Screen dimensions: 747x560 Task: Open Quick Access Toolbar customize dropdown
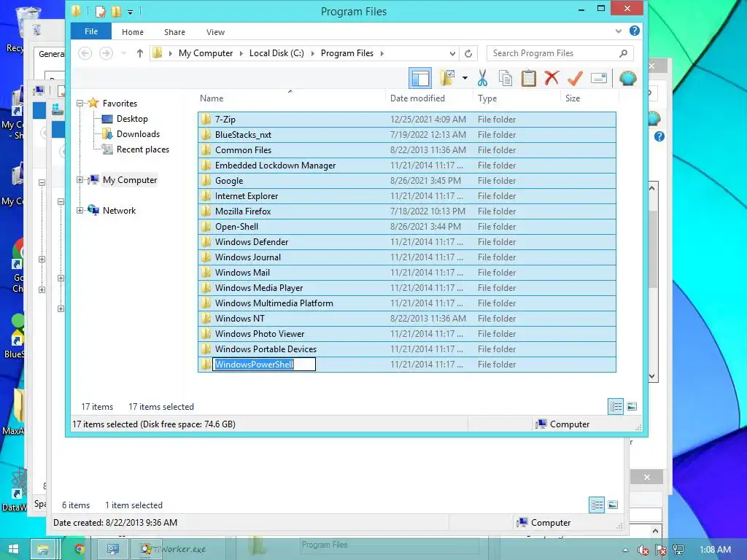coord(130,12)
